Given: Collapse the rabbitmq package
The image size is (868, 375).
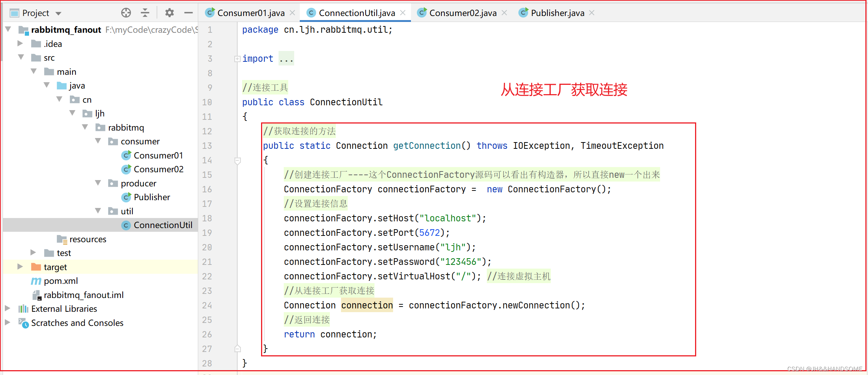Looking at the screenshot, I should point(85,127).
